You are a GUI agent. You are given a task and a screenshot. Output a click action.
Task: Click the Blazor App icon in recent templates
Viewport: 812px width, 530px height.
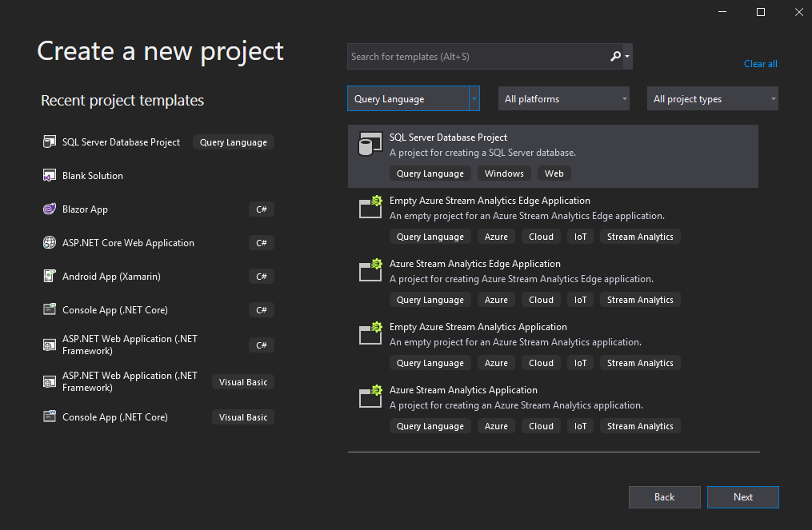click(49, 209)
